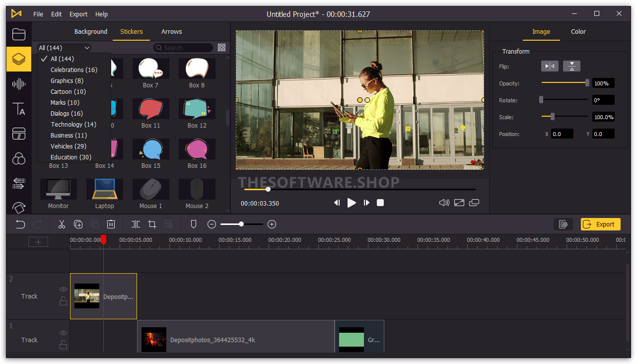
Task: Toggle lock on Track 1
Action: (63, 345)
